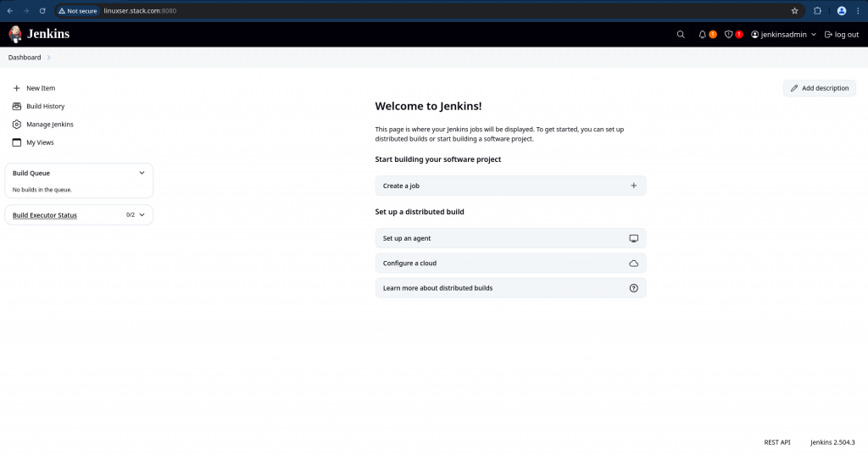The height and width of the screenshot is (455, 868).
Task: Click the jenkinsadmin user avatar icon
Action: (x=754, y=35)
